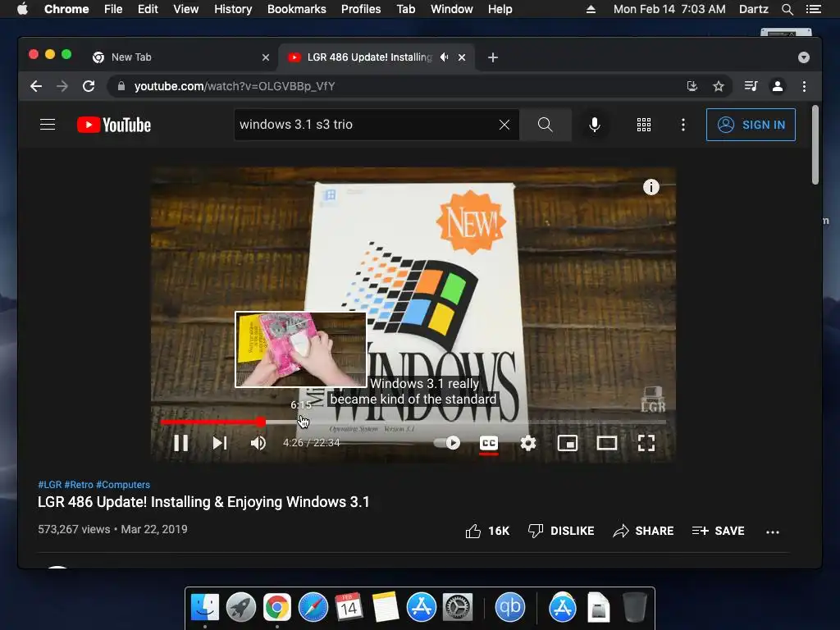Click the page vertical scrollbar
Screen dimensions: 840x630
click(x=815, y=144)
